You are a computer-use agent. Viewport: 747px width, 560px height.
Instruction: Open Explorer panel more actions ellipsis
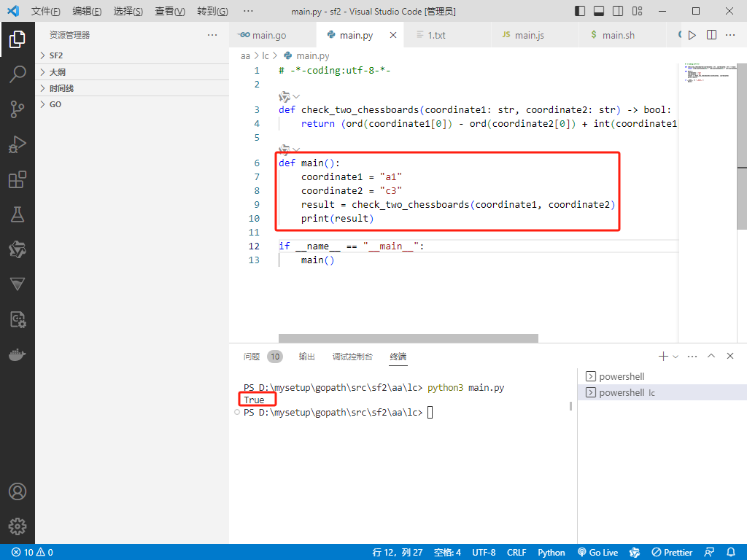point(212,35)
